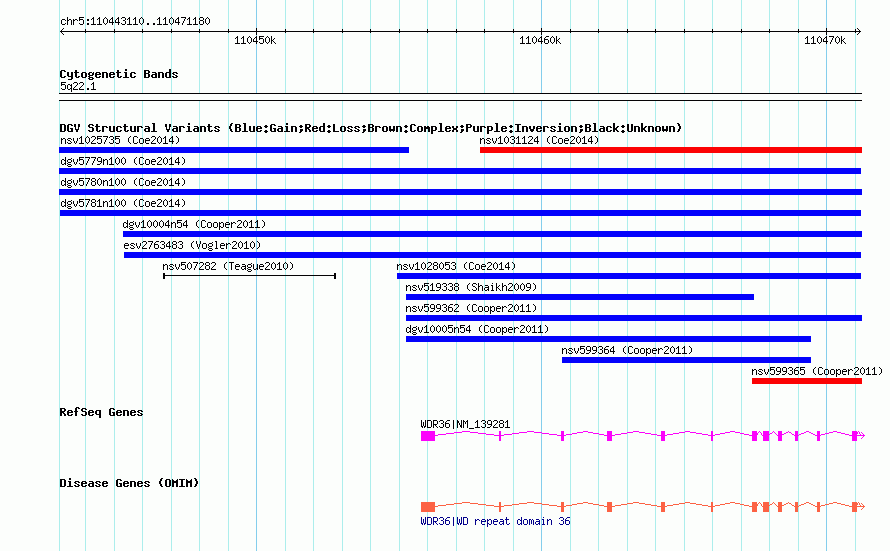Open the dgv10005n54 (Cooper2011) label
The width and height of the screenshot is (890, 551).
(477, 329)
